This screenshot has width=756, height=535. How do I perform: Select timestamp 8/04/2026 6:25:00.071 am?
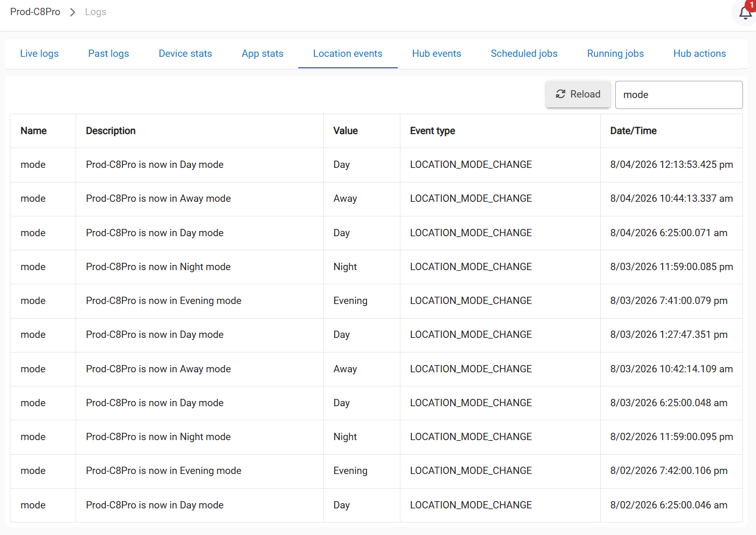[x=668, y=233]
